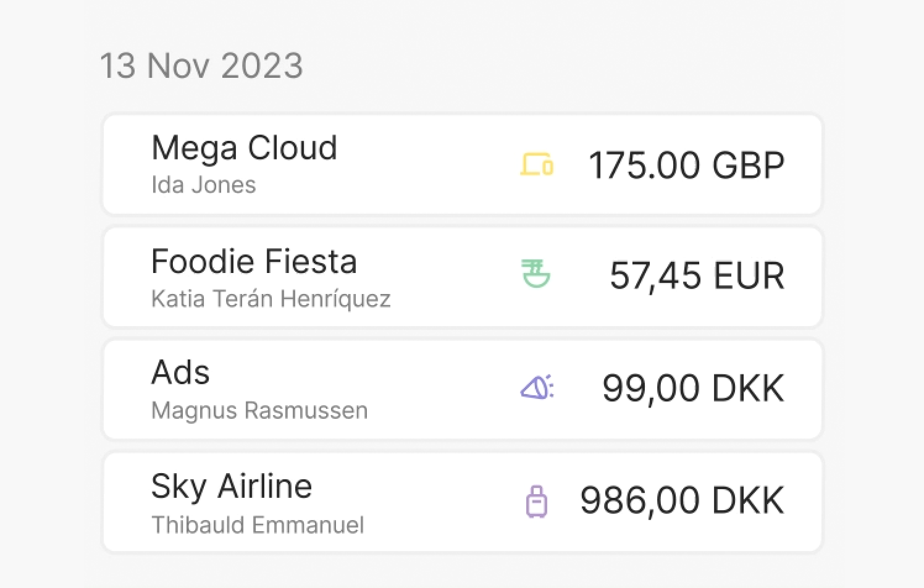Click the yellow devices icon for Mega Cloud
924x588 pixels.
[536, 165]
